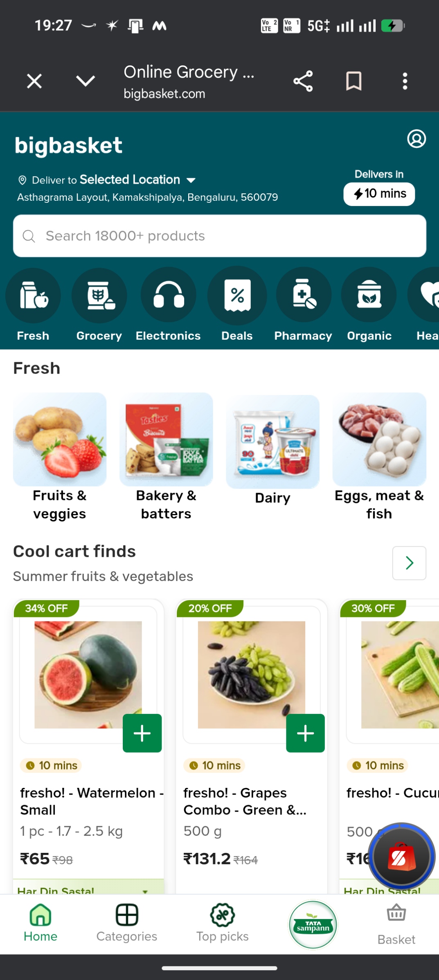This screenshot has width=439, height=980.
Task: Add Watermelon Small to basket
Action: pos(142,733)
